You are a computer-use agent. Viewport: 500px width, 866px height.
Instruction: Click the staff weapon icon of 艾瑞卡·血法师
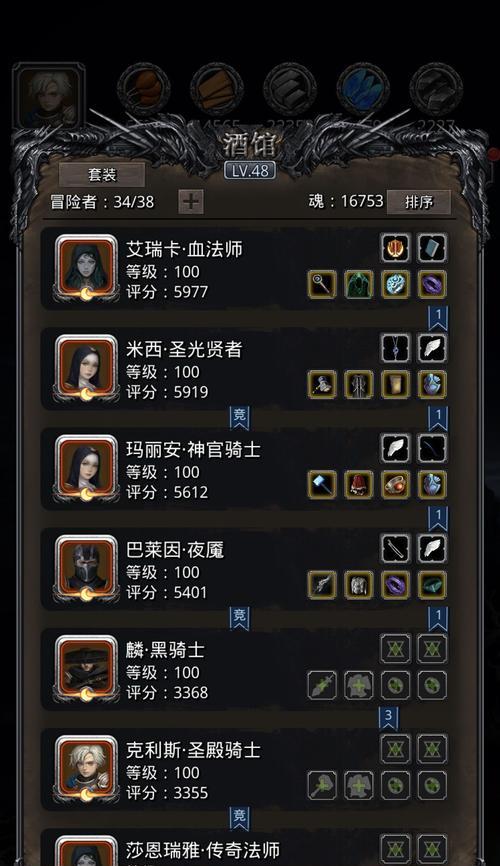click(x=322, y=285)
